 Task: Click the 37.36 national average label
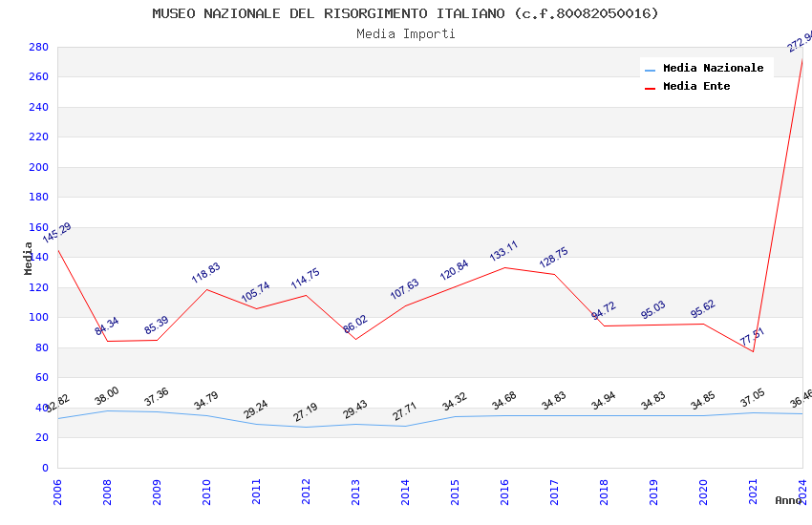click(x=157, y=397)
